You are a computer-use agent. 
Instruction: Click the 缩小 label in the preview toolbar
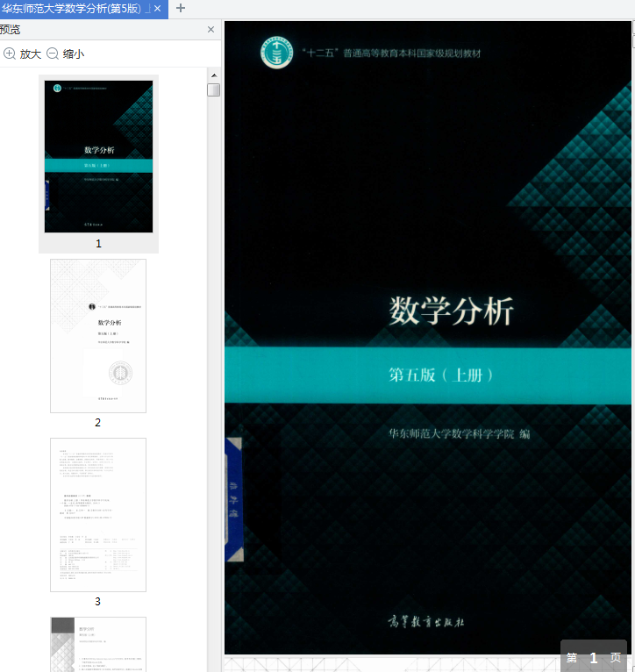74,54
